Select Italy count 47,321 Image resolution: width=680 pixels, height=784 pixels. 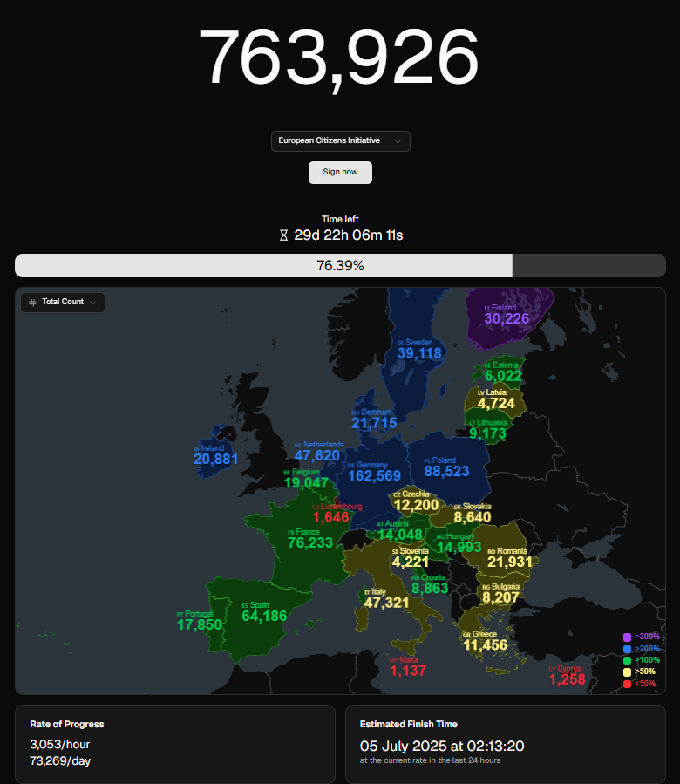(x=386, y=603)
